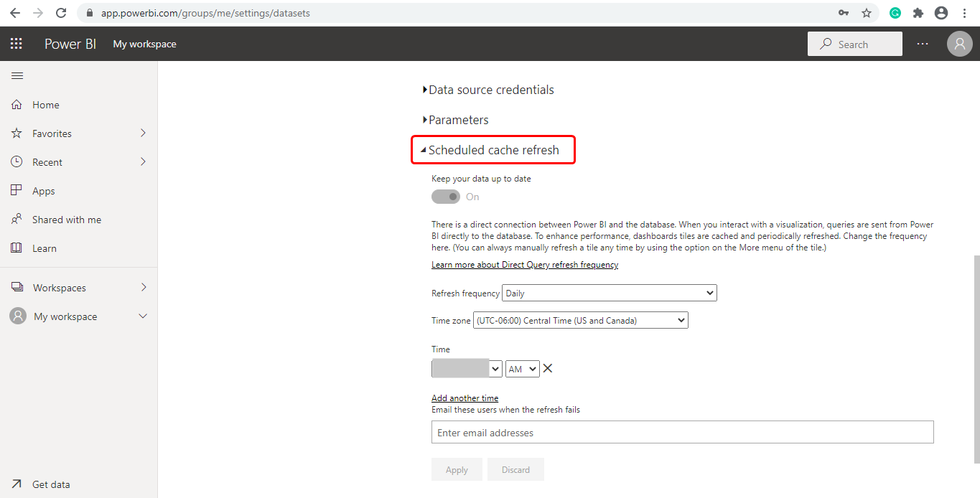Collapse the navigation pane hamburger icon
Screen dimensions: 980x498
tap(17, 75)
